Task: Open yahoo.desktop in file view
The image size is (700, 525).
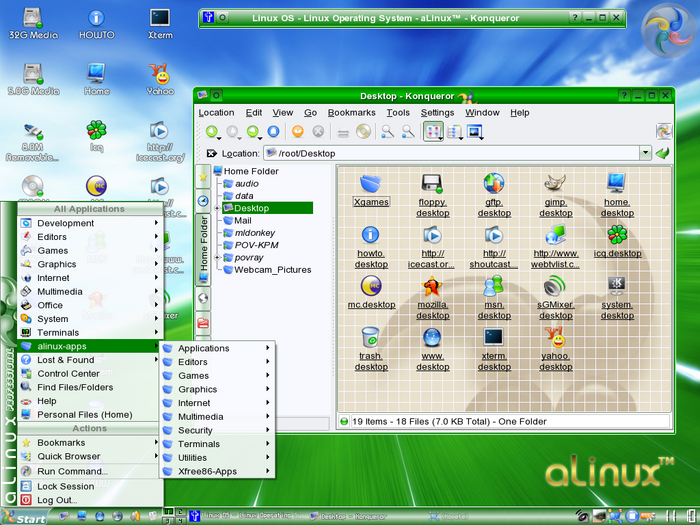Action: tap(555, 350)
